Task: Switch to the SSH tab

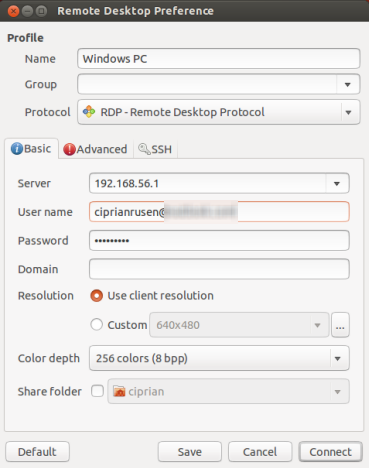Action: 155,149
